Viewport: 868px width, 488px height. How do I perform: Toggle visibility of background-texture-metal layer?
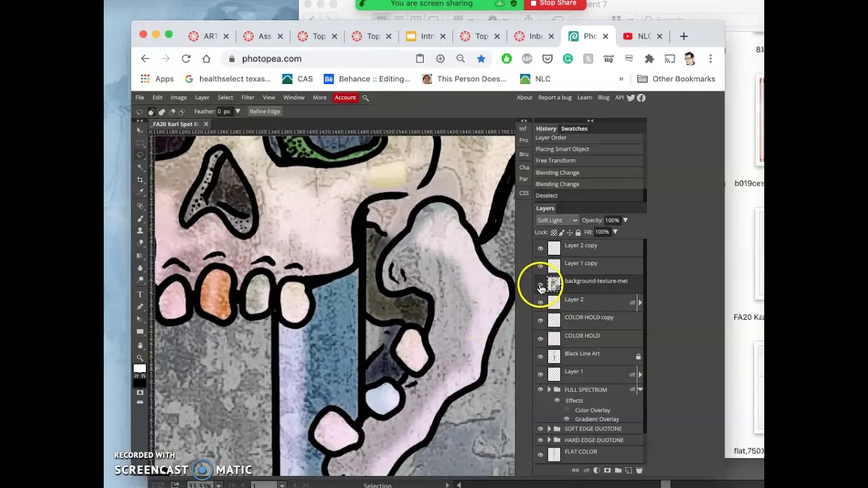540,285
